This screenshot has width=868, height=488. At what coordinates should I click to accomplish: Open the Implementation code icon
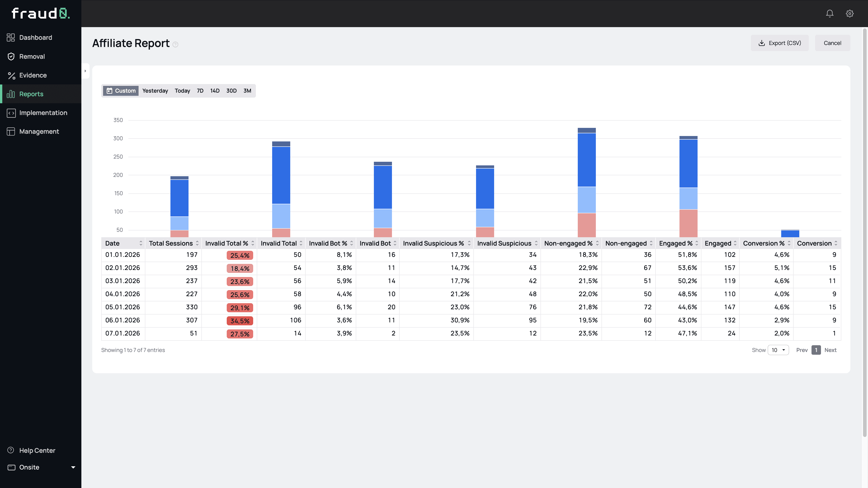(x=11, y=113)
